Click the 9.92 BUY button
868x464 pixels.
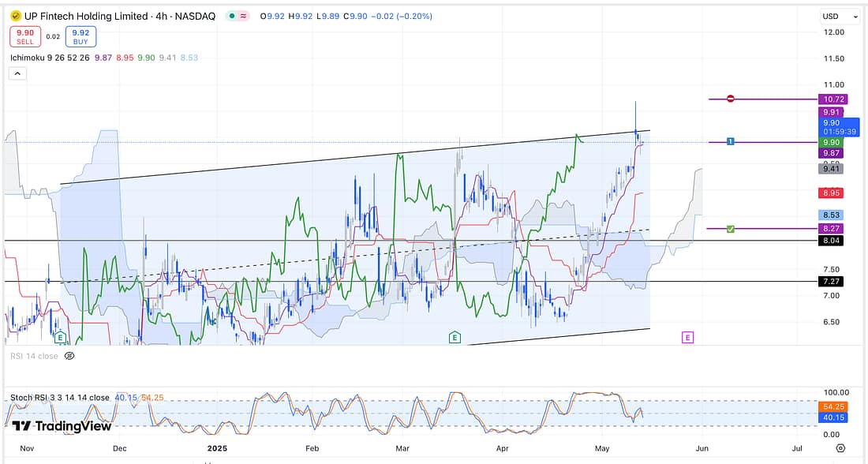[x=80, y=36]
